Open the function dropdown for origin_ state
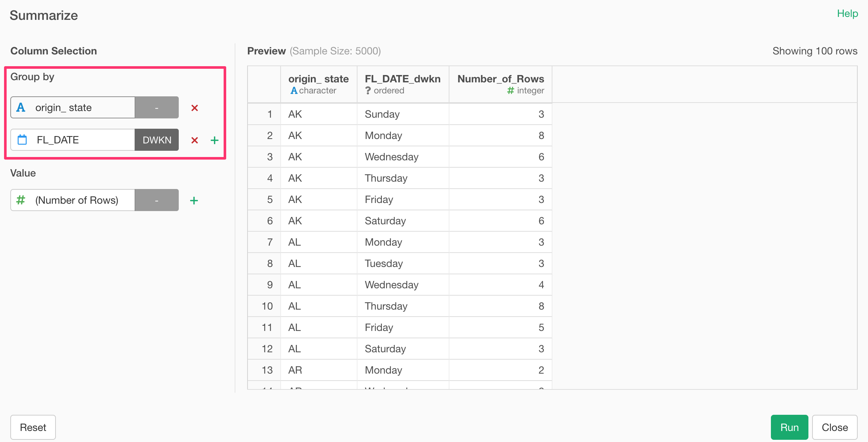The width and height of the screenshot is (868, 442). click(157, 107)
